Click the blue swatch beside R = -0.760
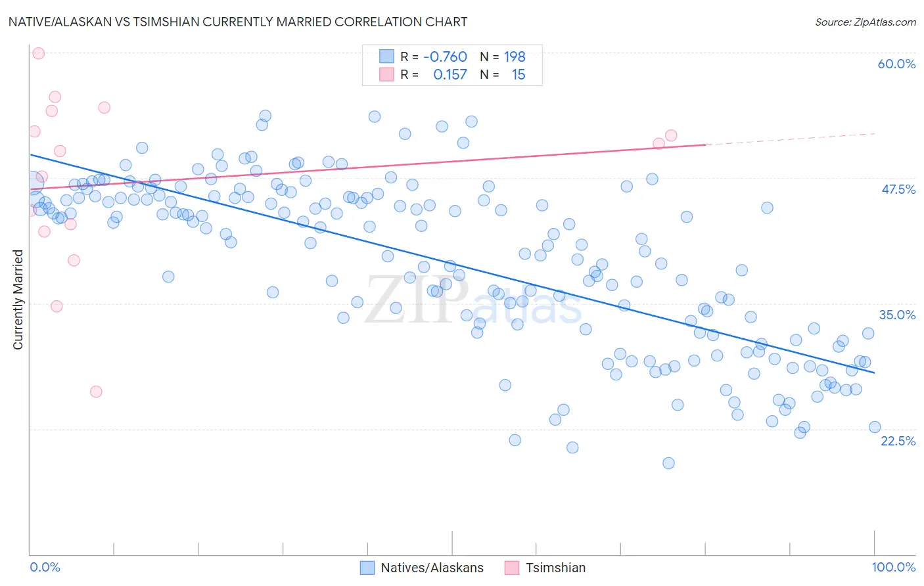The width and height of the screenshot is (924, 586). [x=386, y=56]
